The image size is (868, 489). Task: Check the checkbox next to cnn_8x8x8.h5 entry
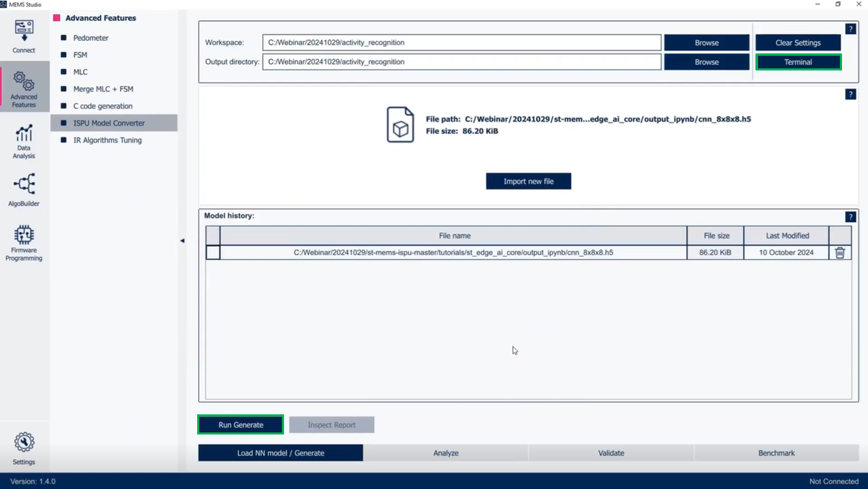[213, 252]
